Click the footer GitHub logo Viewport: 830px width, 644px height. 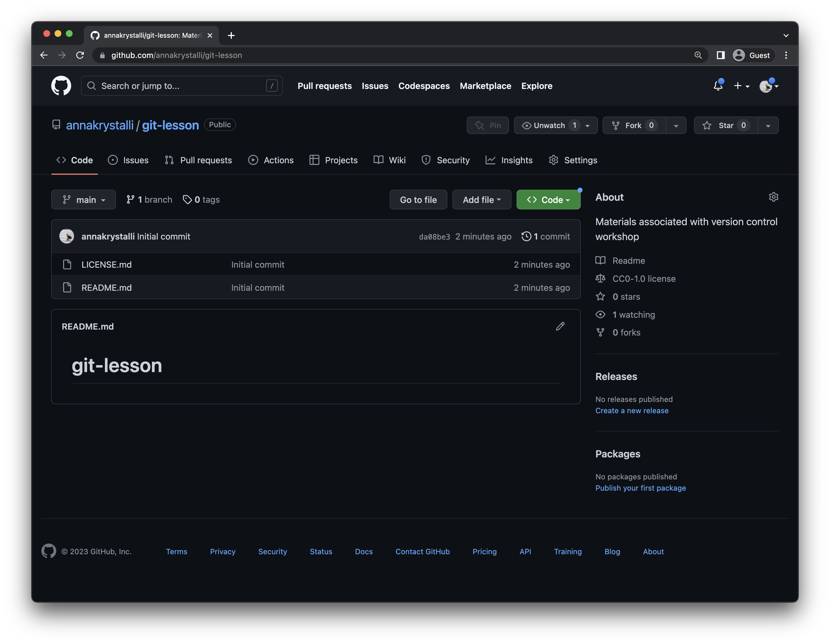[49, 551]
